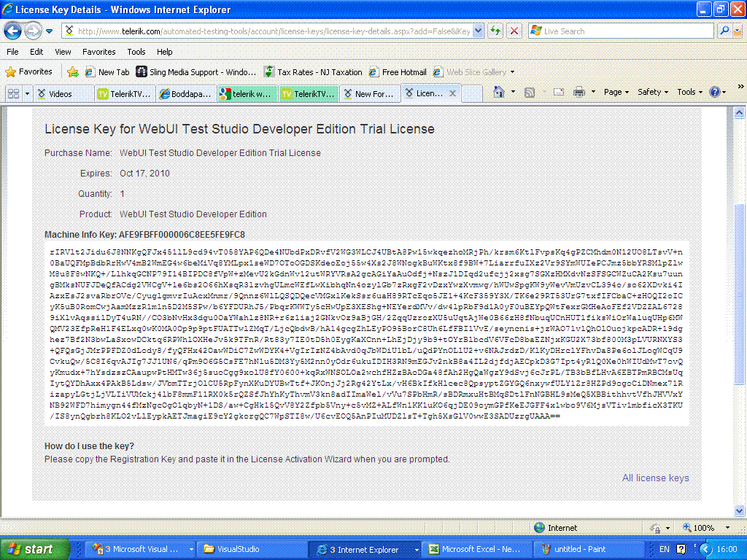Screen dimensions: 747x560
Task: Click the Protected Mode lock icon
Action: coord(655,528)
